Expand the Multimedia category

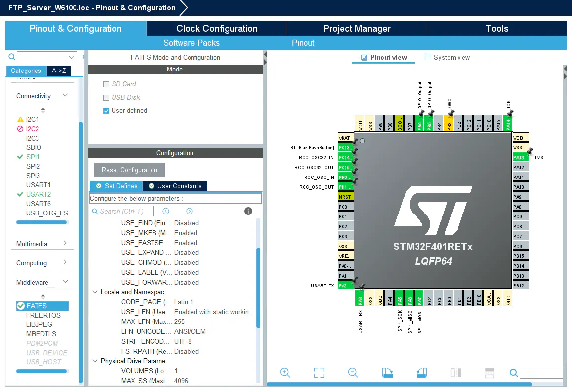click(x=65, y=243)
